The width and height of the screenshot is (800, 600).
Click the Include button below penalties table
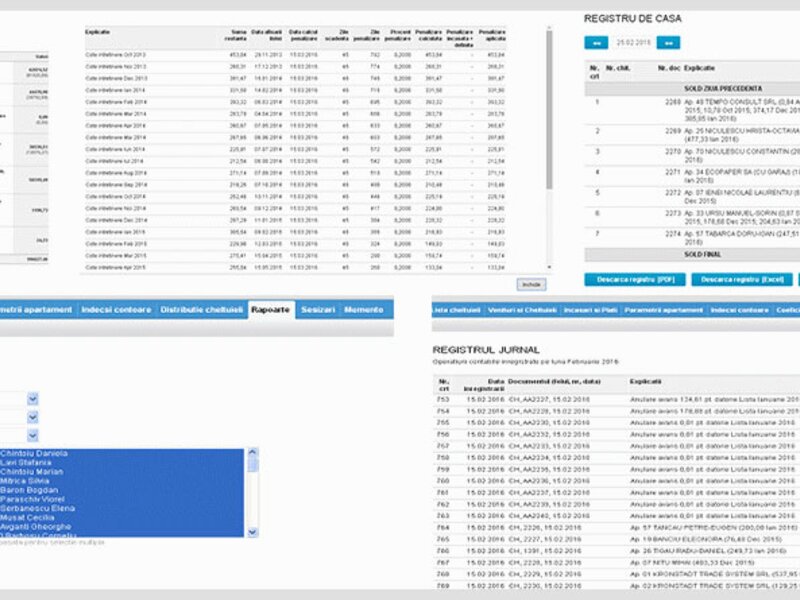click(531, 284)
